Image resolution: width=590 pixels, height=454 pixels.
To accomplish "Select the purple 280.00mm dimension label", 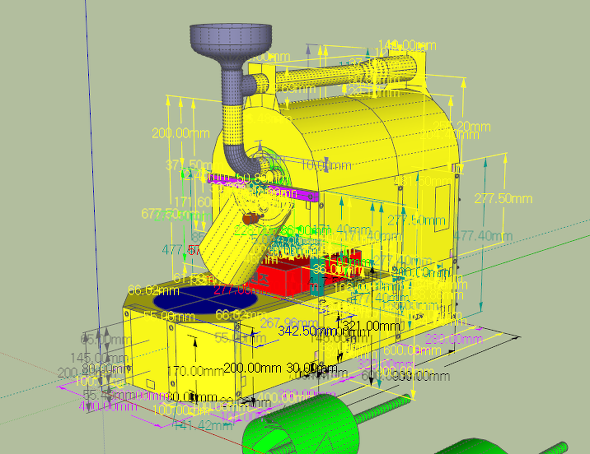I will 454,339.
